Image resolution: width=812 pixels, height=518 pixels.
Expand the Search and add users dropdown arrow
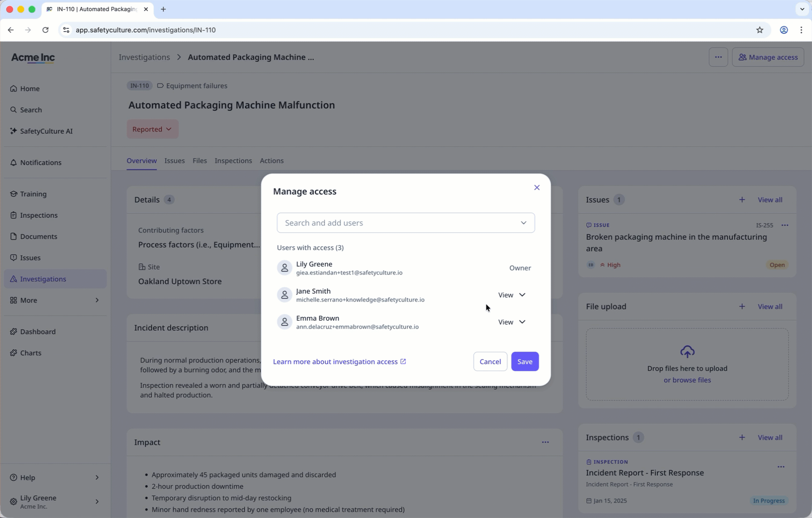(x=523, y=223)
